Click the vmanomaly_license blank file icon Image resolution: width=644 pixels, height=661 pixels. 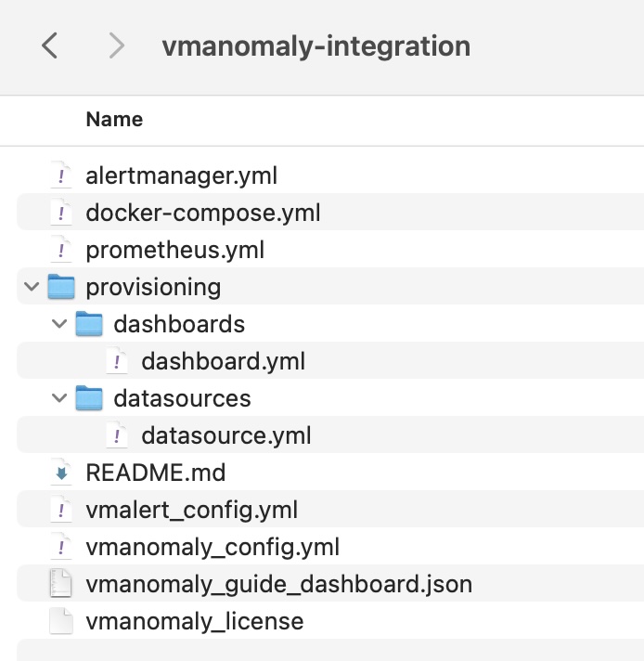coord(61,621)
